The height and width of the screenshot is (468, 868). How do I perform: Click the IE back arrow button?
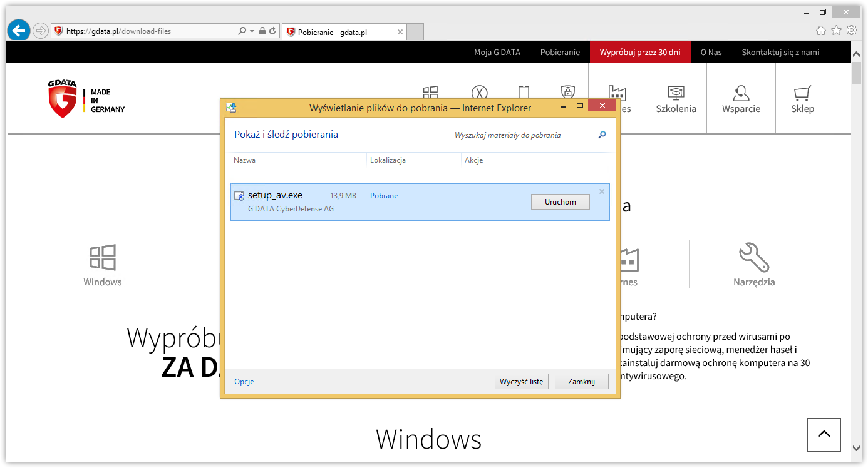[19, 30]
